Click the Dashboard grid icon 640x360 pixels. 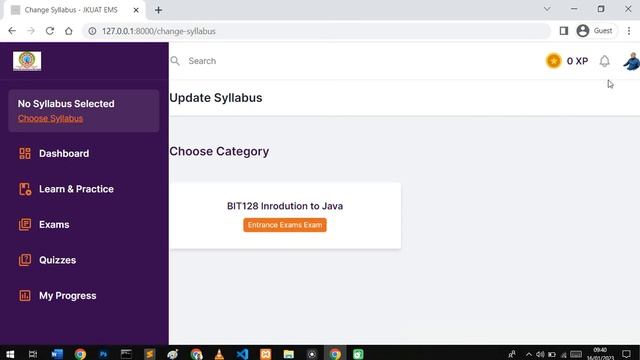coord(25,153)
